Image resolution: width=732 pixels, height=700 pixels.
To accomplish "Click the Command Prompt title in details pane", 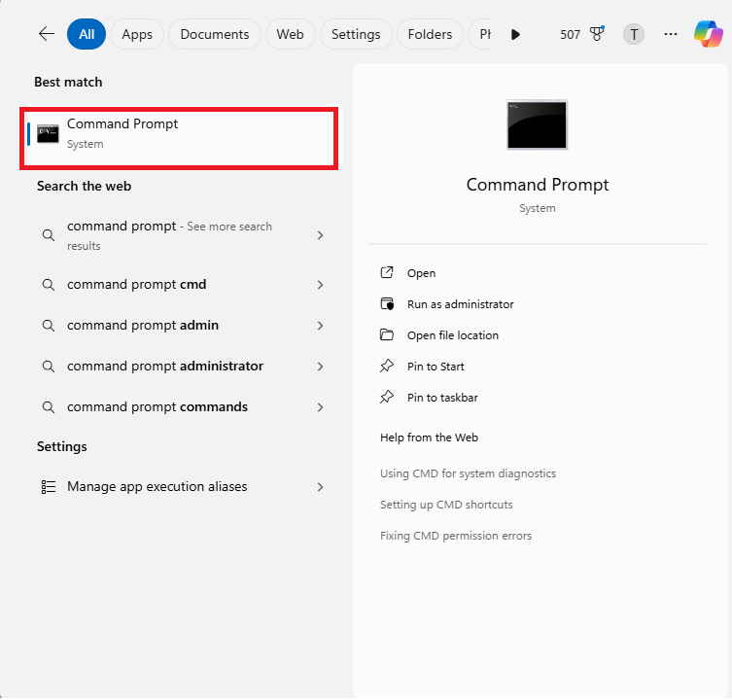I will click(538, 185).
